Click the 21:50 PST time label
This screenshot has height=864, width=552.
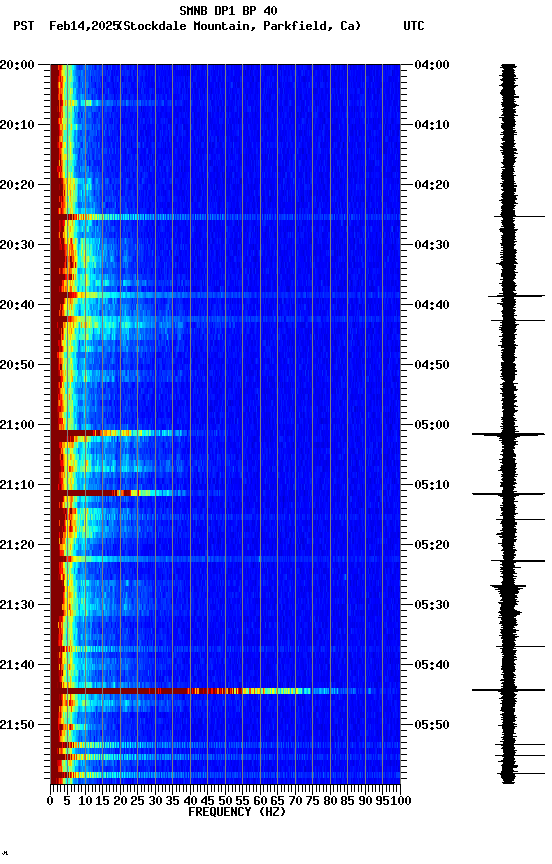click(x=17, y=726)
